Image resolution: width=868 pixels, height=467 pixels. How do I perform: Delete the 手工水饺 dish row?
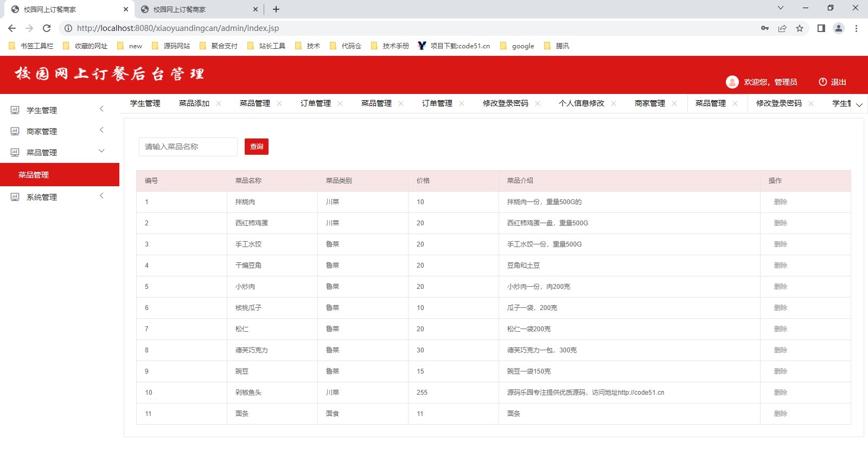(780, 244)
